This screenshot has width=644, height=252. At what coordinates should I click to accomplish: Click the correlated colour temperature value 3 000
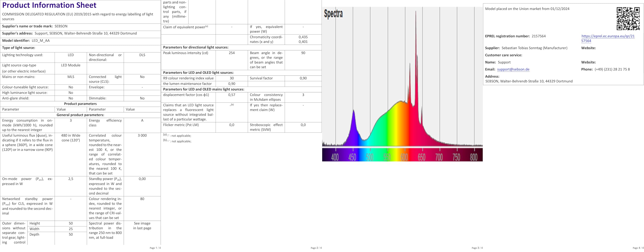142,135
